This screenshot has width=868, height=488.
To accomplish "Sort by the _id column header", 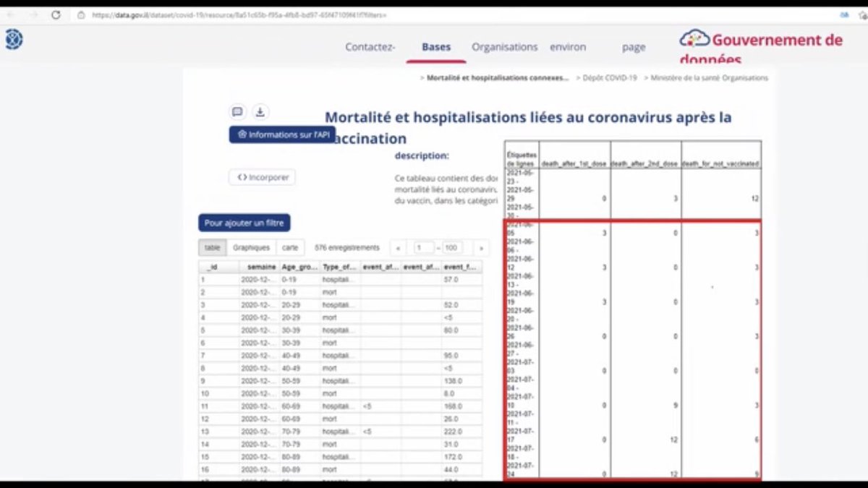I will 218,267.
